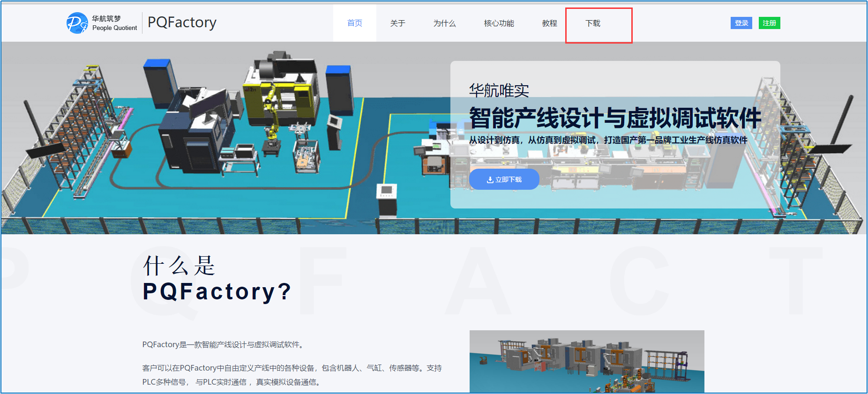Screen dimensions: 868x394
Task: Click the PQFactory是一款智能产线设计 paragraph
Action: [x=224, y=345]
